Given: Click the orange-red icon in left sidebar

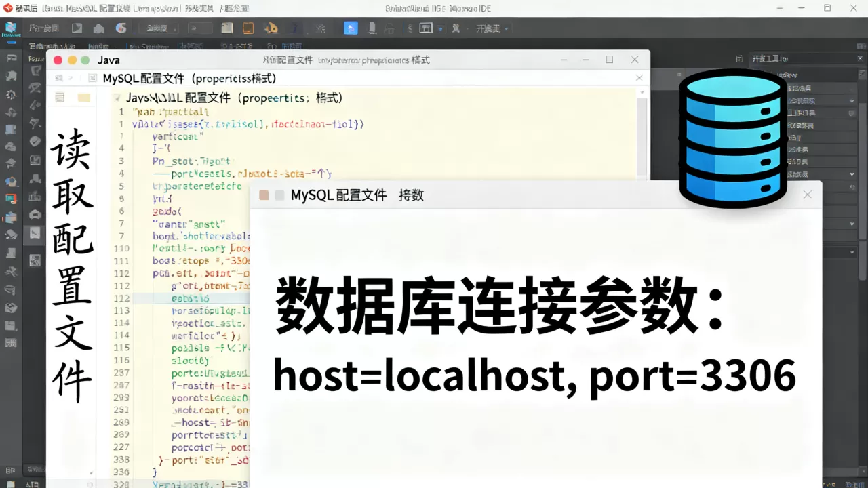Looking at the screenshot, I should pyautogui.click(x=11, y=199).
